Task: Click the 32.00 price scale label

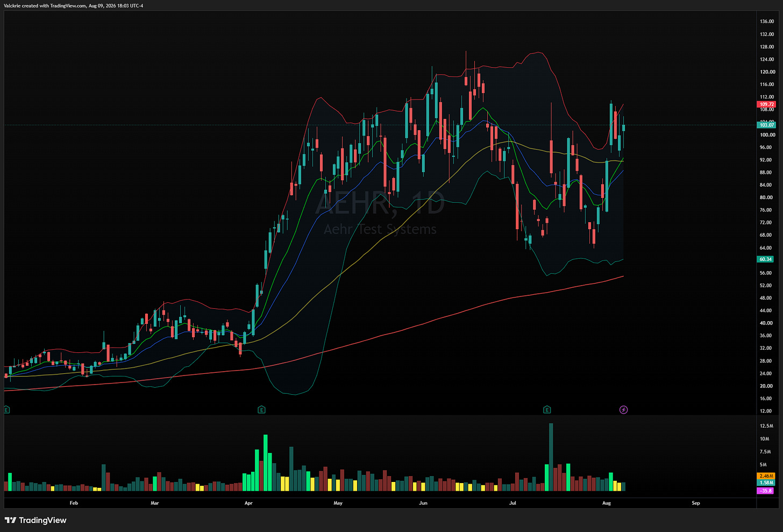Action: click(766, 349)
